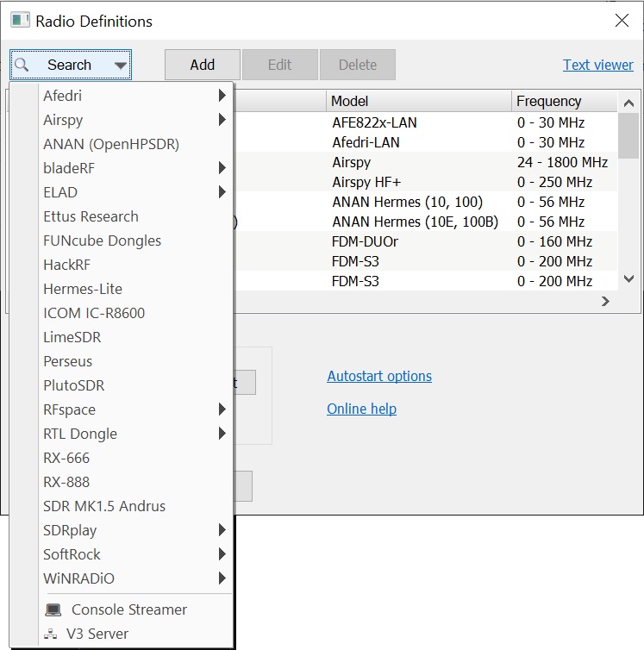Pick RX-888 from the menu

pyautogui.click(x=66, y=482)
